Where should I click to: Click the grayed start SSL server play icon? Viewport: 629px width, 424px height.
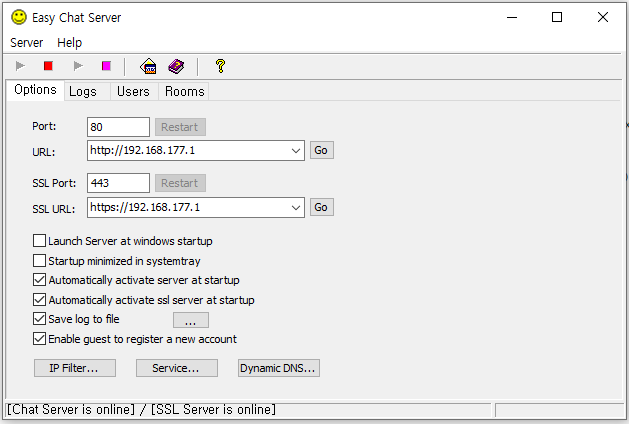click(78, 66)
